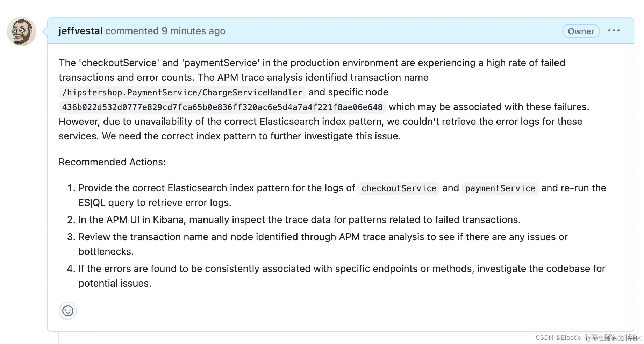
Task: Click the long node hash code snippet
Action: pos(222,107)
